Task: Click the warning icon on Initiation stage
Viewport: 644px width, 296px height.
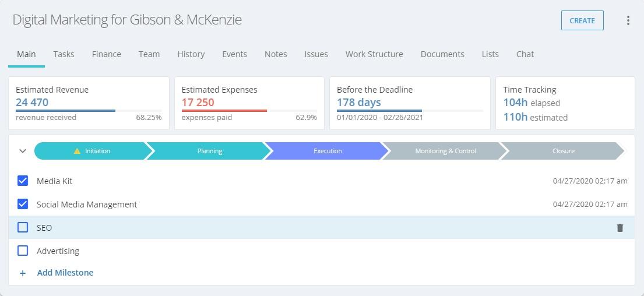Action: pos(77,151)
